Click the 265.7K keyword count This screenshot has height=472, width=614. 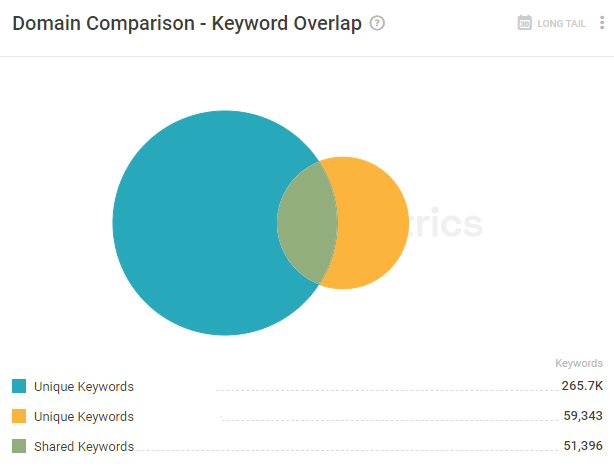click(582, 386)
